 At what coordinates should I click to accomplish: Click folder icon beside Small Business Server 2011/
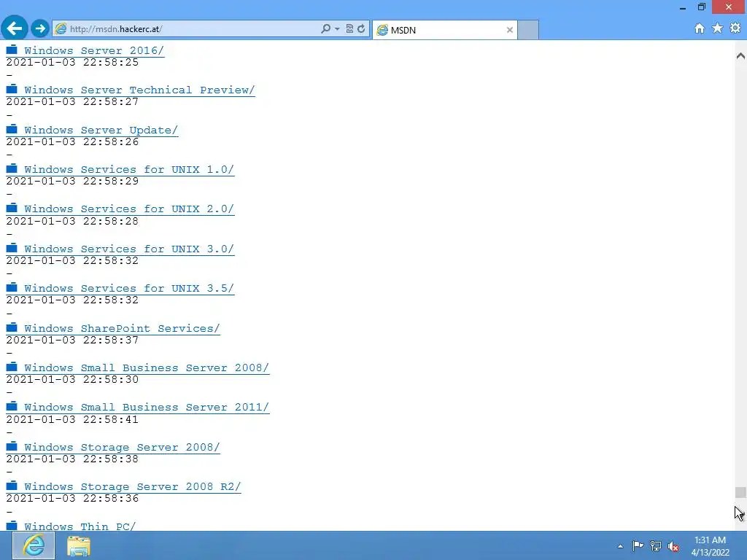click(12, 406)
